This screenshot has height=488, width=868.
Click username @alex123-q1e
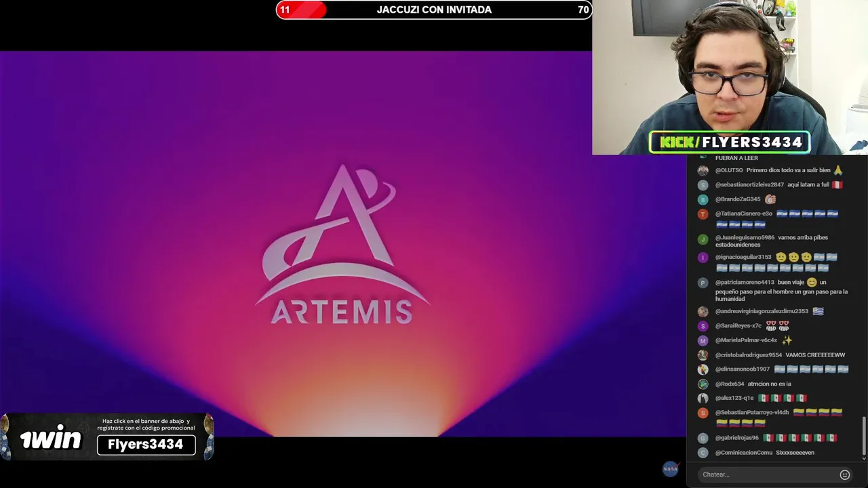click(x=734, y=399)
